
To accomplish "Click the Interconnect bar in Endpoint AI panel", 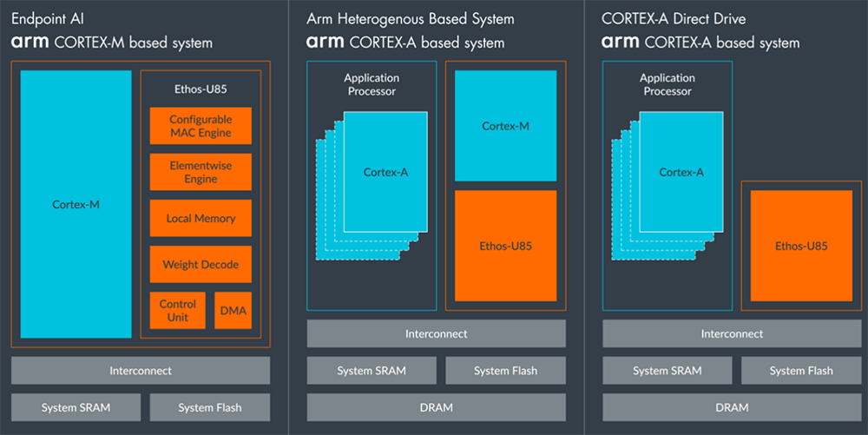I will tap(141, 371).
